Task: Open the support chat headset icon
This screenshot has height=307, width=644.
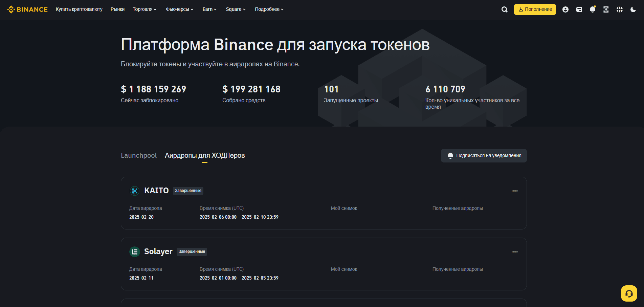Action: point(629,293)
